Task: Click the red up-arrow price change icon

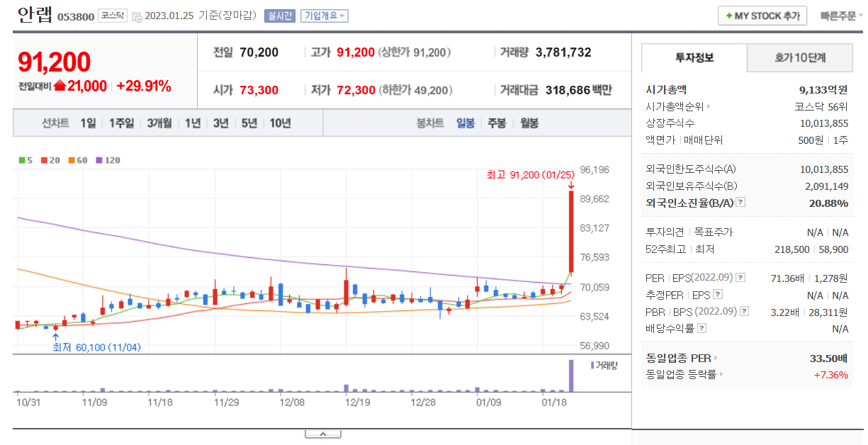Action: 60,86
